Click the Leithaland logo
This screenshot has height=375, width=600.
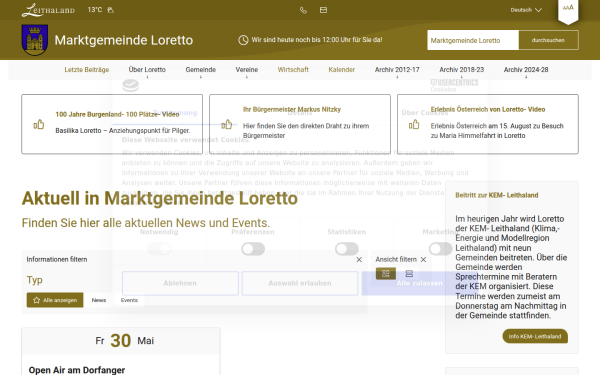[48, 10]
